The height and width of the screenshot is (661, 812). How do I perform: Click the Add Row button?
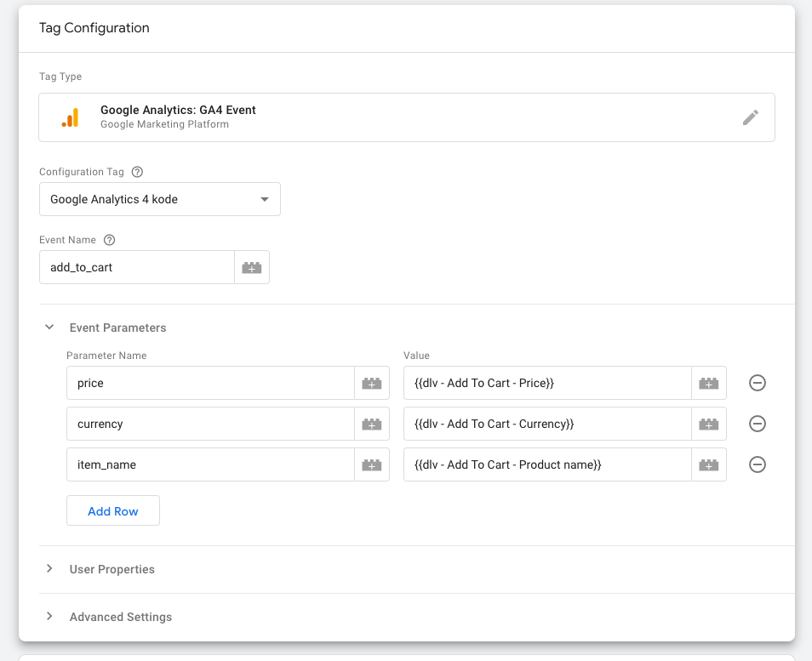click(x=113, y=511)
